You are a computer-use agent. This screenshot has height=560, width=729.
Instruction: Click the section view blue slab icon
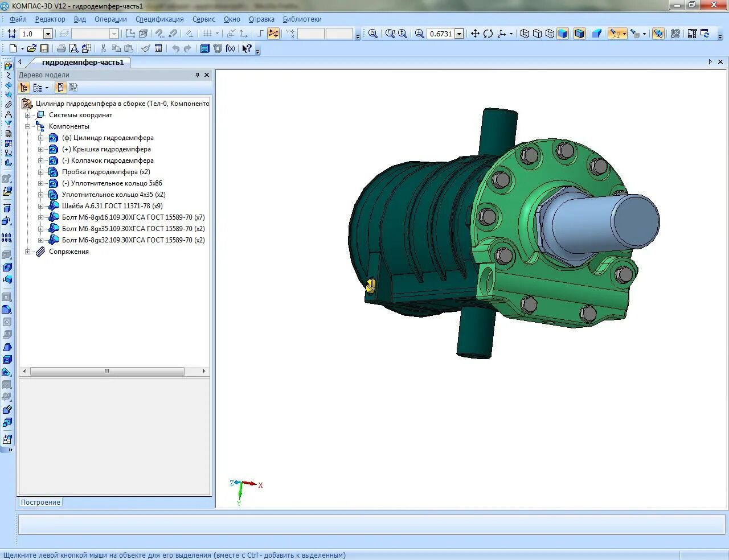click(x=597, y=34)
